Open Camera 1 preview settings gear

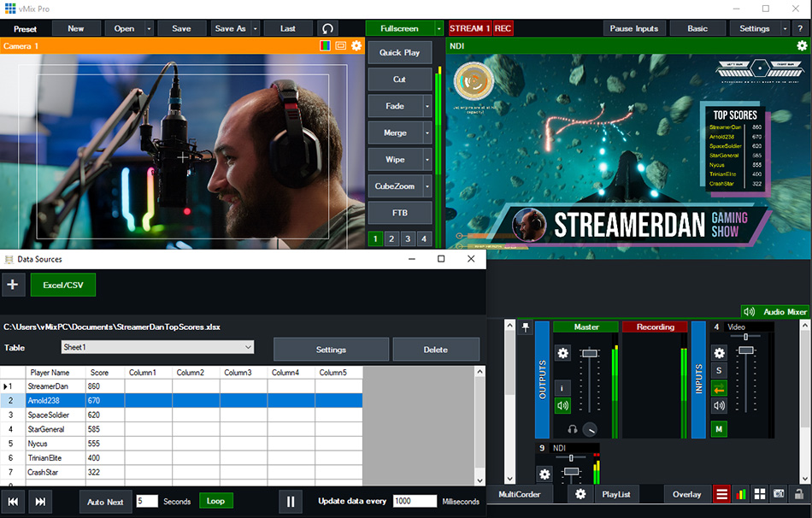point(356,45)
